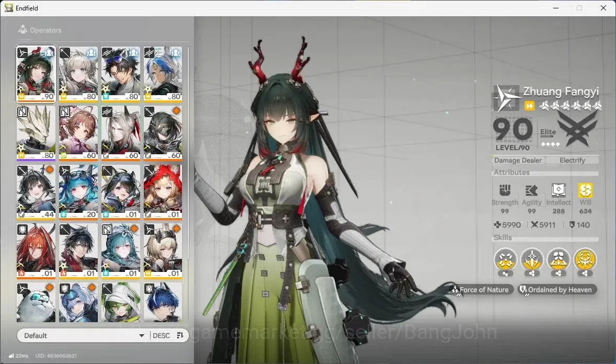This screenshot has width=616, height=364.
Task: Click the Electrify tag
Action: [572, 161]
